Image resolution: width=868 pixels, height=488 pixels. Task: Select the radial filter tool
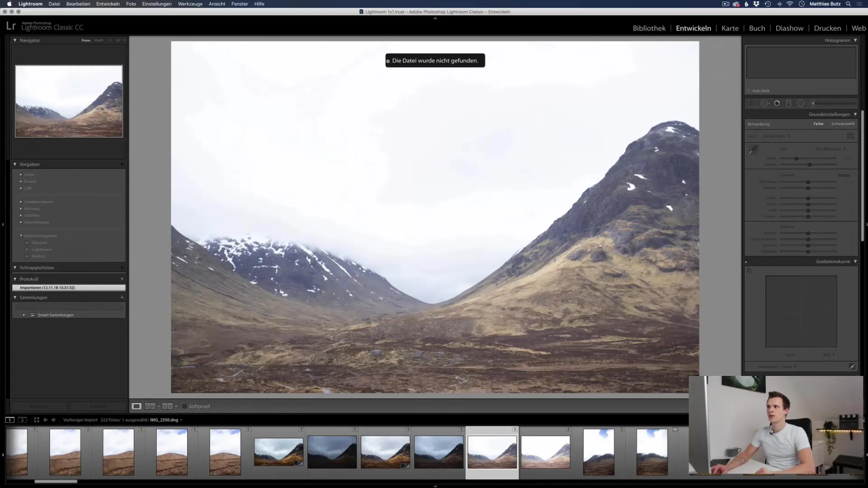[x=801, y=103]
